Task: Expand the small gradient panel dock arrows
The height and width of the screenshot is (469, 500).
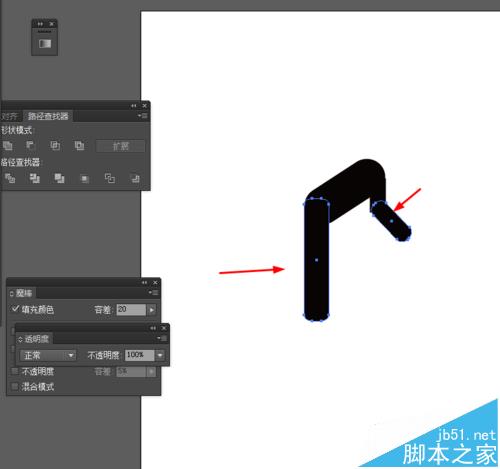Action: coord(40,24)
